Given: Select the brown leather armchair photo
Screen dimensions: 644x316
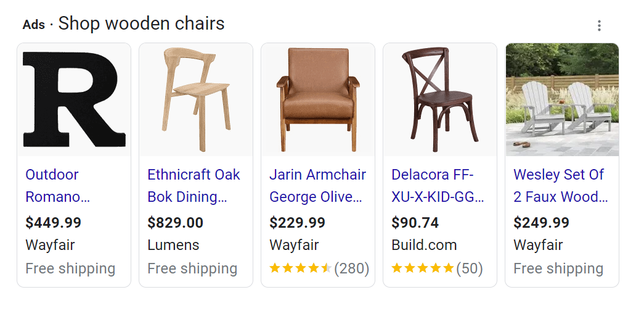Looking at the screenshot, I should click(x=318, y=99).
